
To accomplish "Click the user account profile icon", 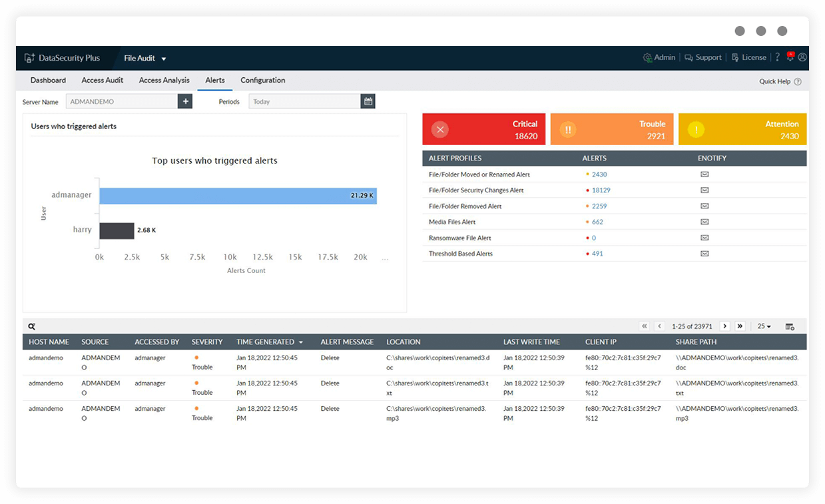I will (803, 57).
